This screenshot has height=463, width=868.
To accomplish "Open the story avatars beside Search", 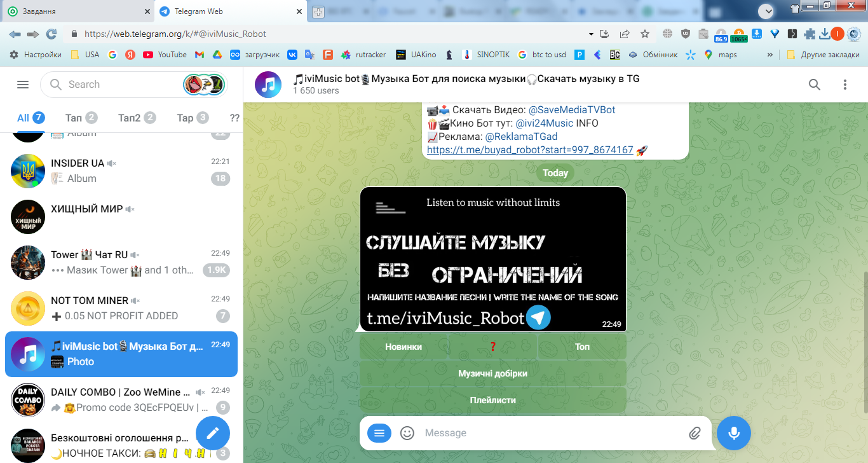I will 204,85.
